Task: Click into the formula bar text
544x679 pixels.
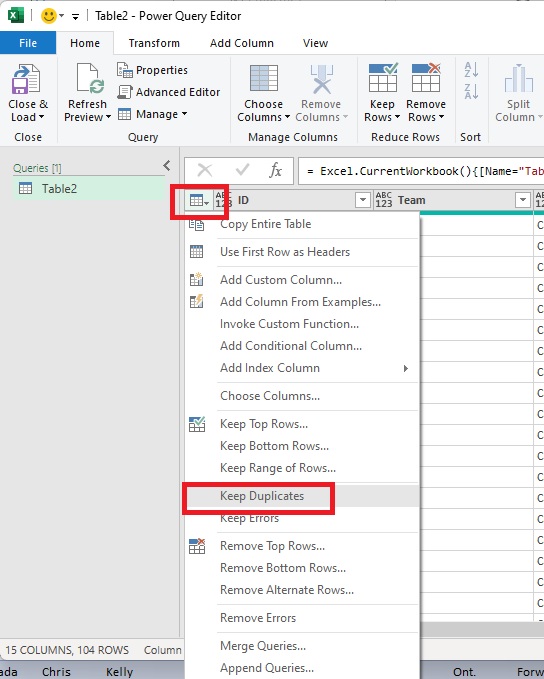Action: [x=422, y=171]
